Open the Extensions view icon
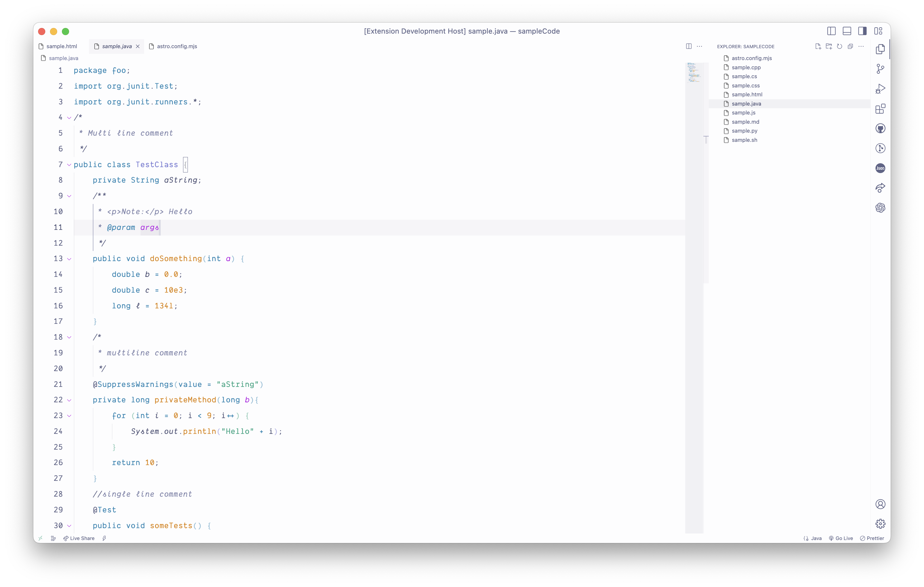Image resolution: width=924 pixels, height=587 pixels. point(880,109)
